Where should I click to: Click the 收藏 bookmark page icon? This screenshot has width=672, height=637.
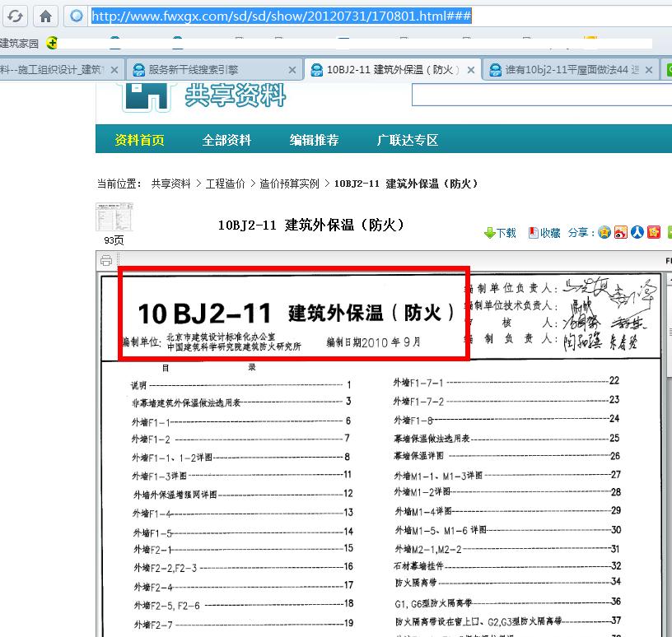tap(533, 233)
